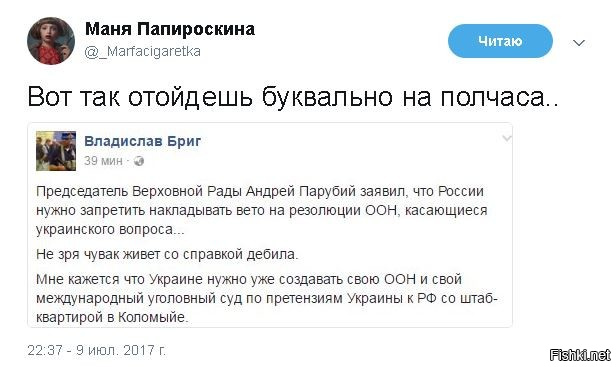Open Маня Папироскина's profile avatar

pos(51,41)
